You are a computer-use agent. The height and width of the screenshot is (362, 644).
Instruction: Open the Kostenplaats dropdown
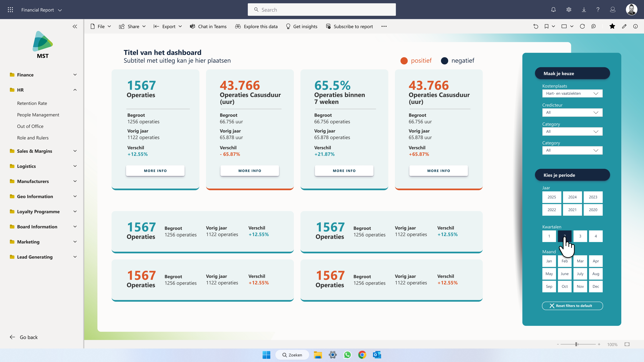pyautogui.click(x=572, y=93)
